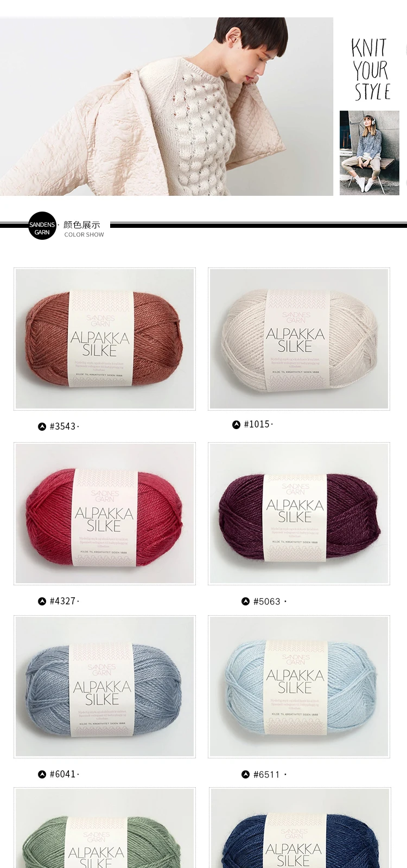
Task: Click the black Sandens Garn logo badge
Action: [x=42, y=226]
